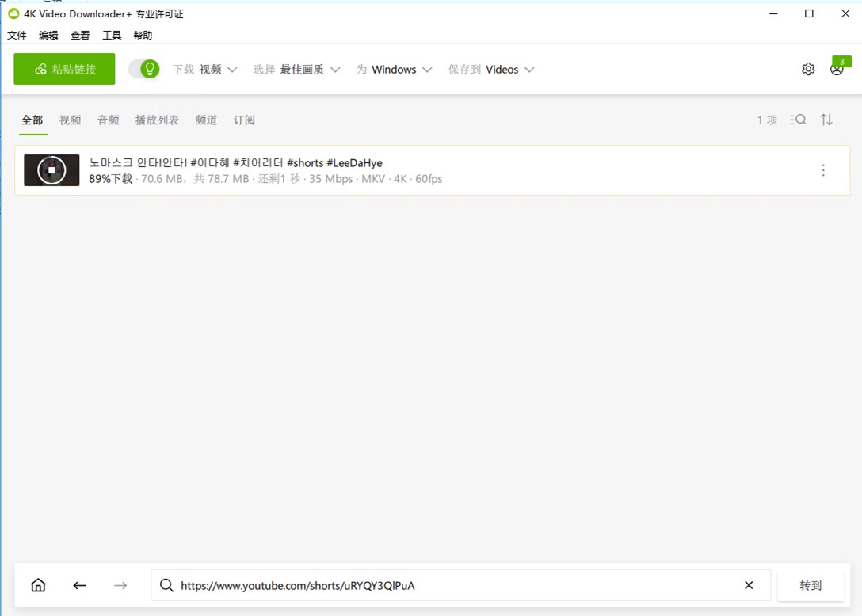Screen dimensions: 862x616
Task: Click the forward arrow in browser bar
Action: tap(120, 585)
